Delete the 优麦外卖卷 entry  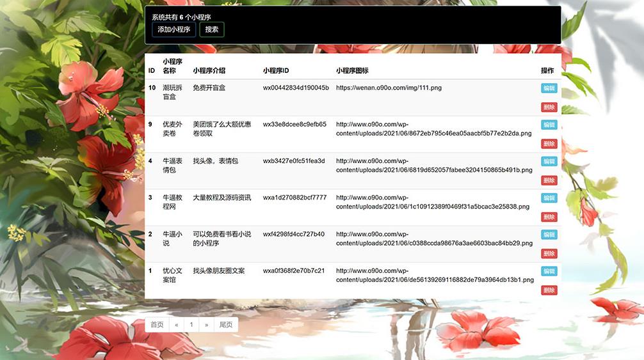pos(549,143)
